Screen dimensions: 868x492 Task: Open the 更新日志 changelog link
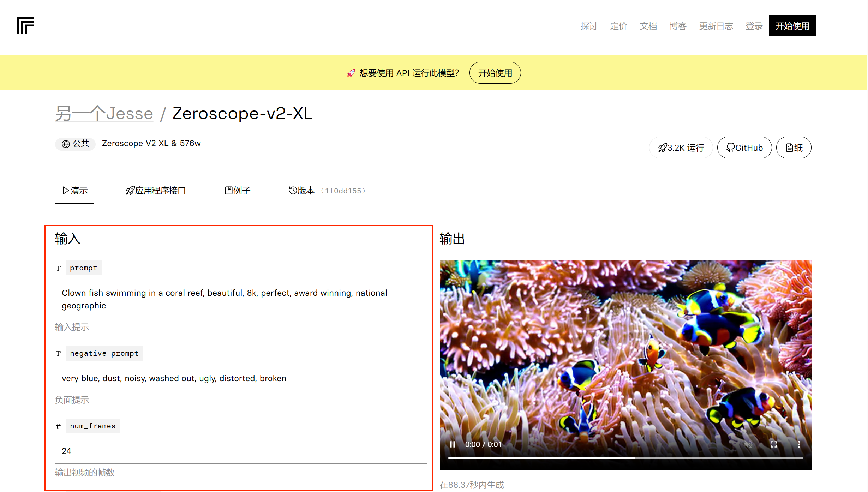(x=716, y=26)
